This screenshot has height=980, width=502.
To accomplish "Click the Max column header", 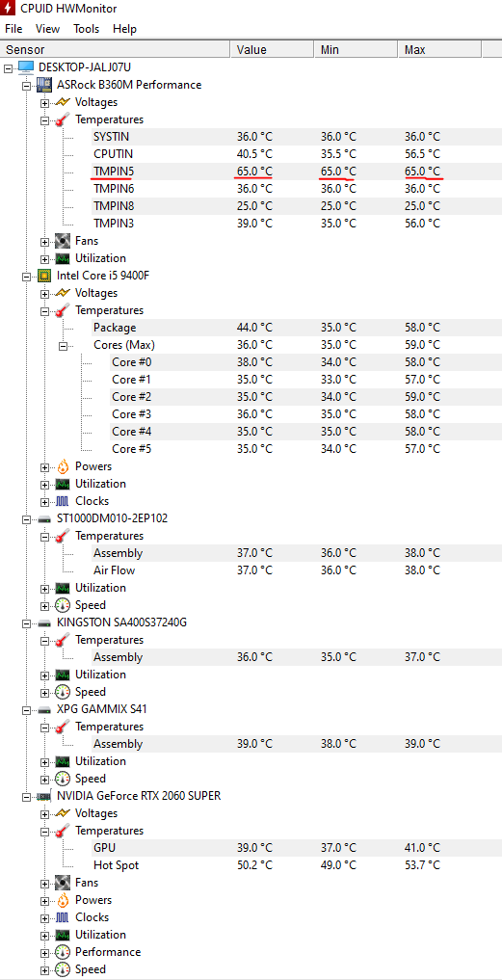I will [x=439, y=49].
